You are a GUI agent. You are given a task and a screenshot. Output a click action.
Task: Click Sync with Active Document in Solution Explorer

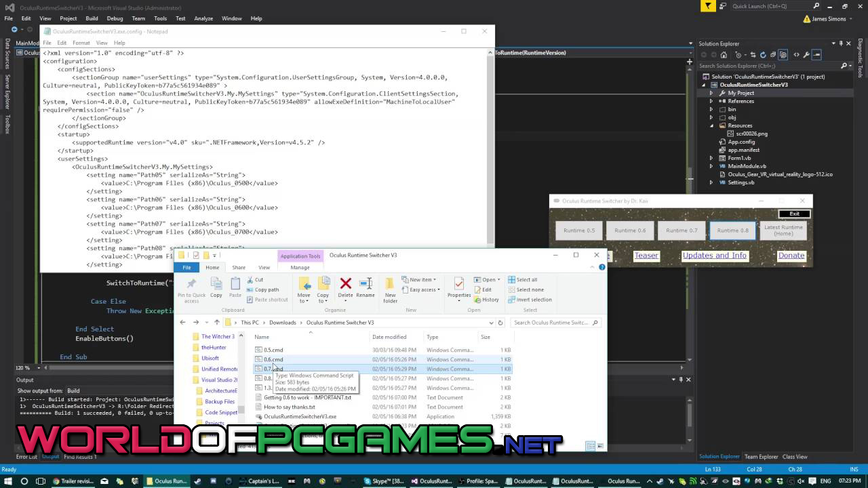(x=753, y=55)
